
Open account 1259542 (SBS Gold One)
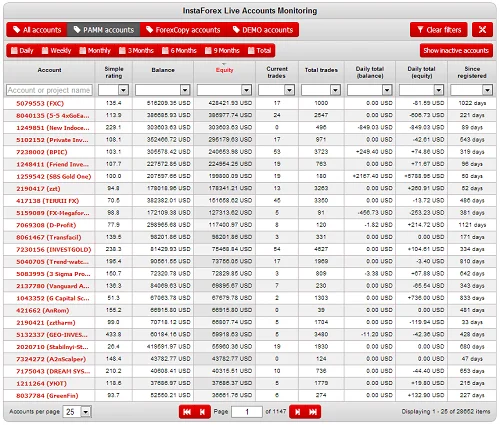pyautogui.click(x=54, y=176)
